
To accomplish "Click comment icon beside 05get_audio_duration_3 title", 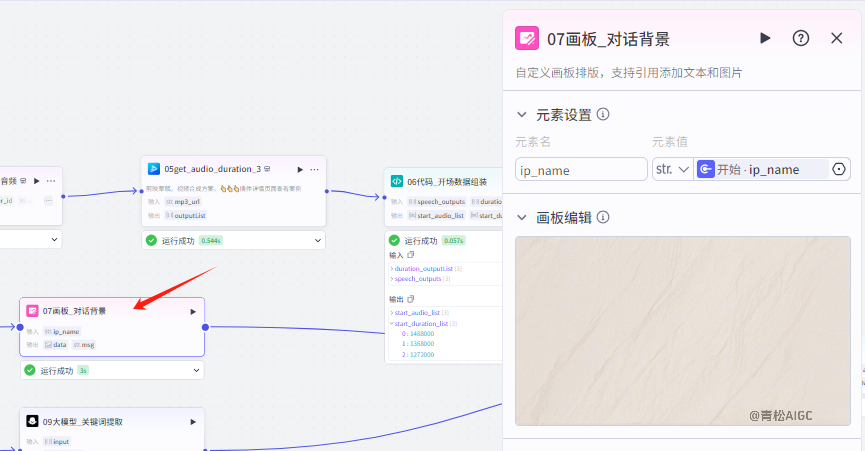I will point(267,169).
